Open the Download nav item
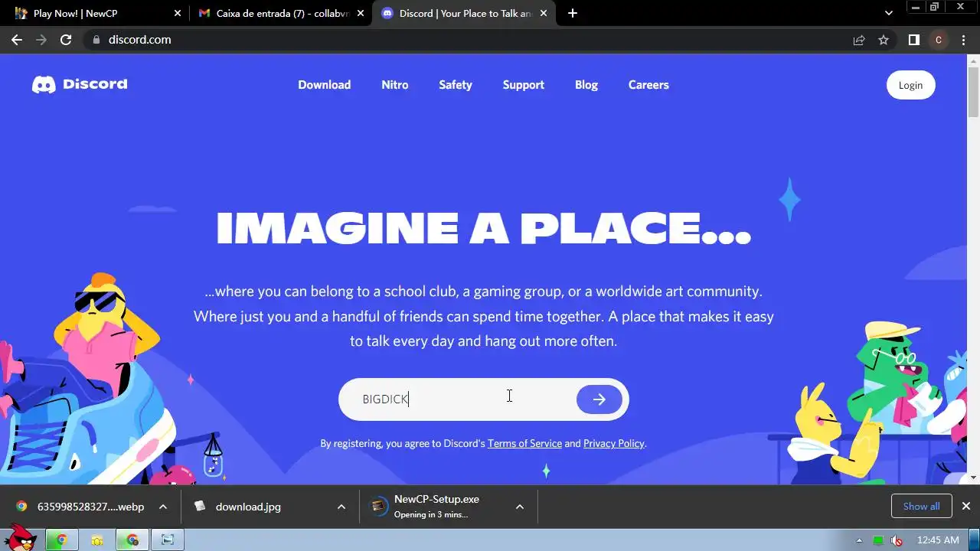 pos(325,85)
